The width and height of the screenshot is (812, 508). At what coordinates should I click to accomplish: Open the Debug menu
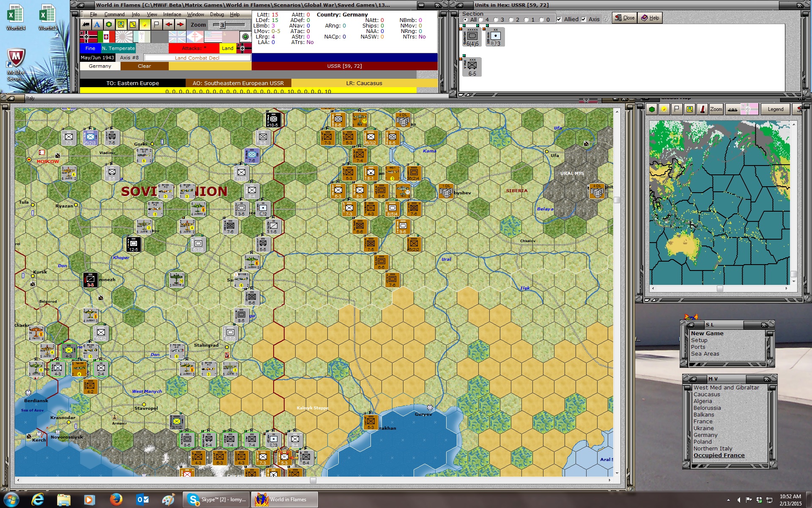click(217, 14)
